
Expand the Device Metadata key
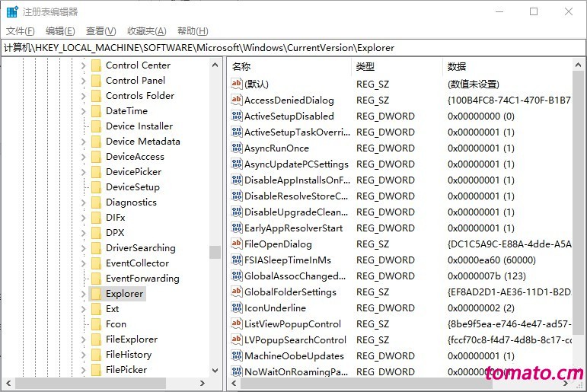84,142
